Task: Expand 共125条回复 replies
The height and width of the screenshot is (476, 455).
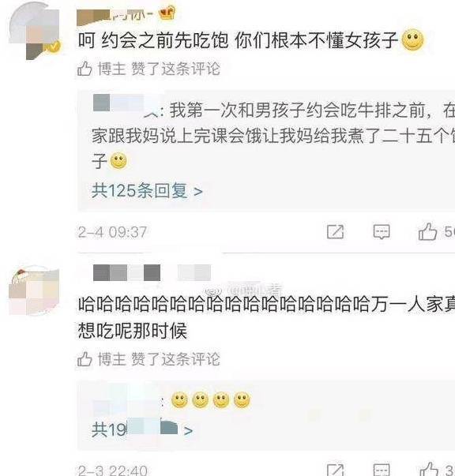Action: [x=147, y=191]
